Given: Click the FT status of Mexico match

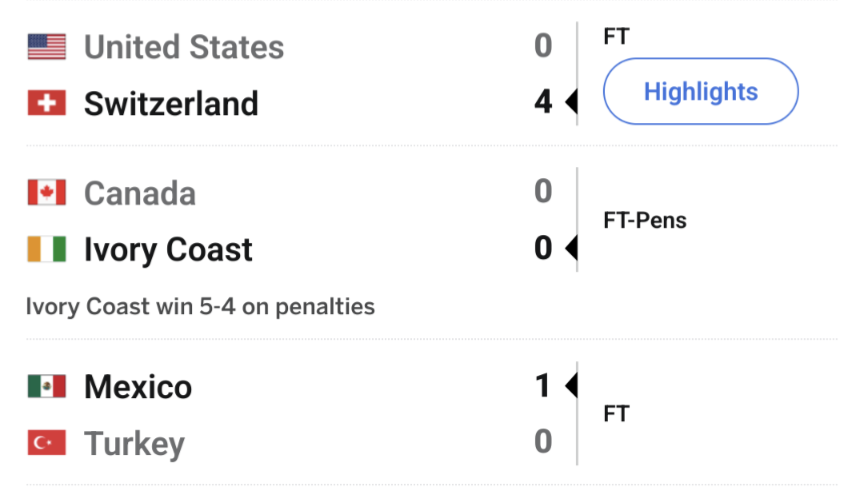Looking at the screenshot, I should 616,414.
